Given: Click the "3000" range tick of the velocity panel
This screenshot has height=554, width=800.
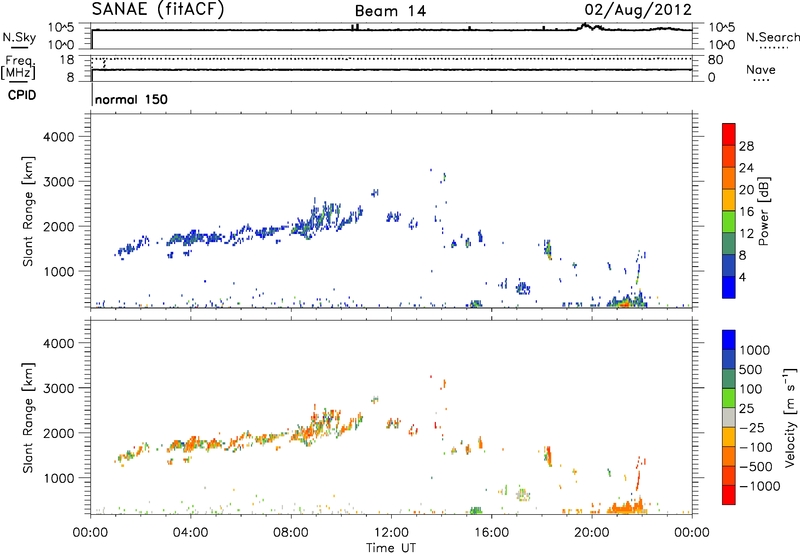Looking at the screenshot, I should click(58, 388).
